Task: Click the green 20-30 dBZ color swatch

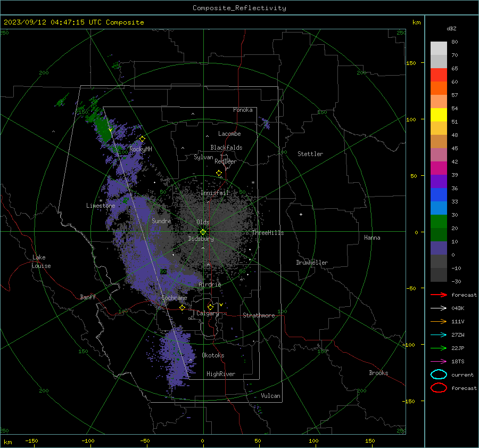Action: pyautogui.click(x=439, y=222)
